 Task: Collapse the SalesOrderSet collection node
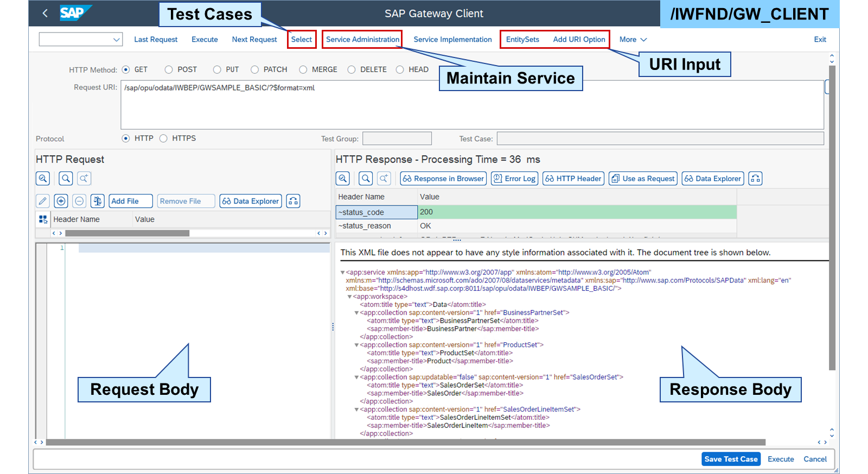coord(356,377)
